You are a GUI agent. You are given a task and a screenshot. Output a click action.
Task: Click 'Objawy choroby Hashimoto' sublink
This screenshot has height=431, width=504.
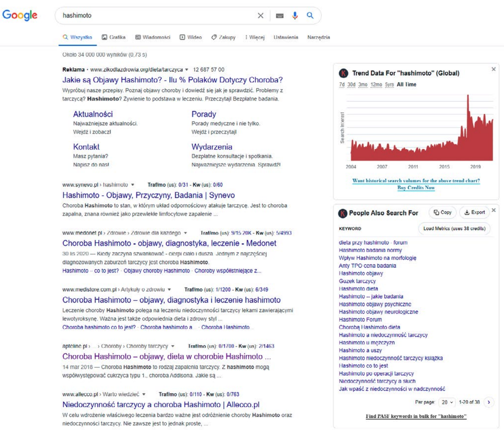coord(157,271)
